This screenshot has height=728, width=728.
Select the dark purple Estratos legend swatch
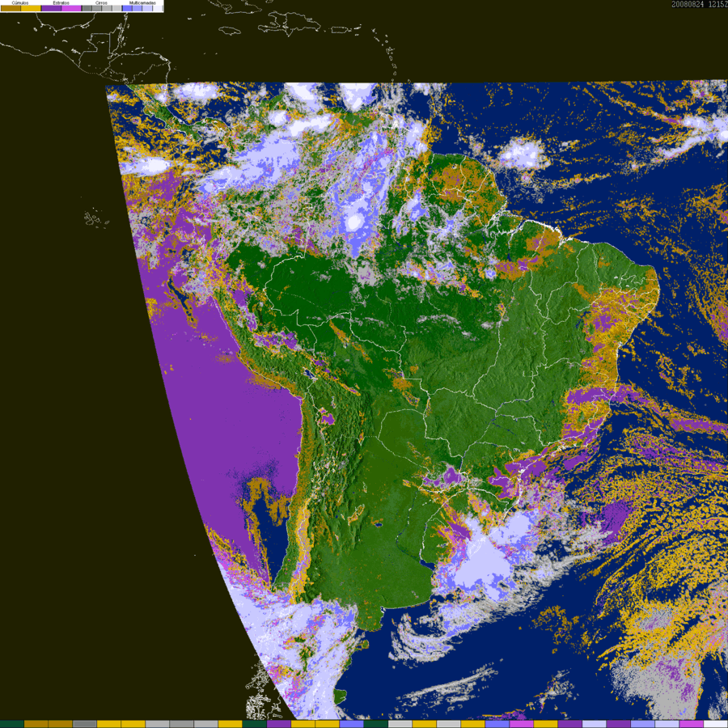pos(52,8)
